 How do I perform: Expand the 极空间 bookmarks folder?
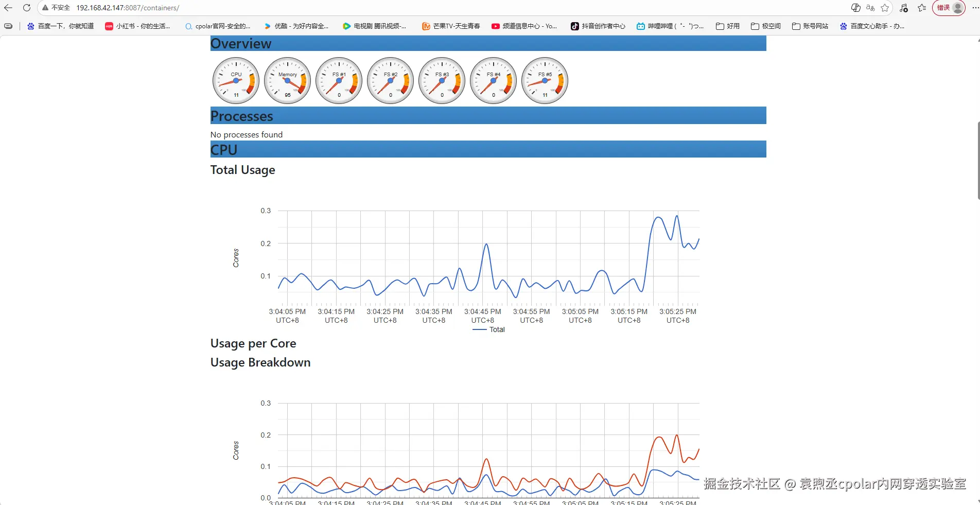(766, 26)
